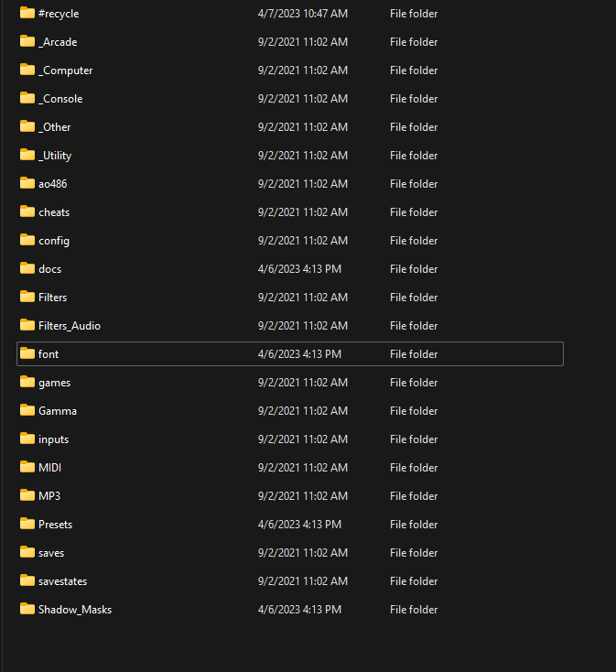Select the 'MIDI' folder name
This screenshot has width=616, height=672.
(x=49, y=468)
